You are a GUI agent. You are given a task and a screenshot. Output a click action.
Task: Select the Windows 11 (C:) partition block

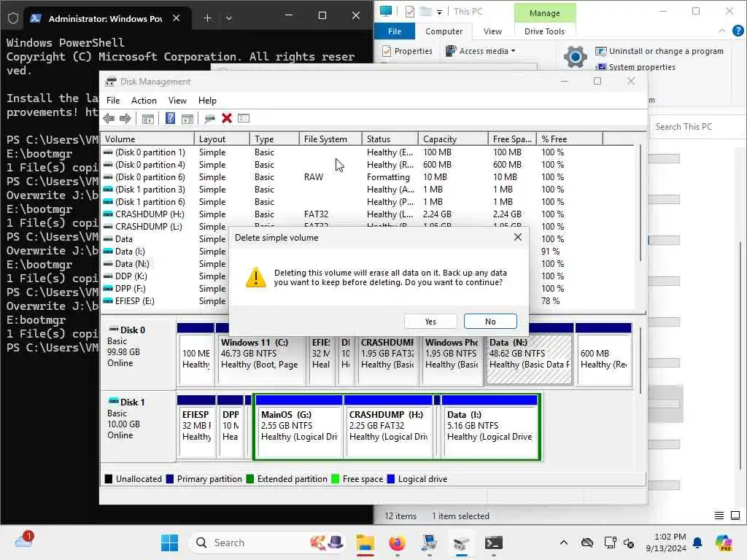tap(260, 360)
